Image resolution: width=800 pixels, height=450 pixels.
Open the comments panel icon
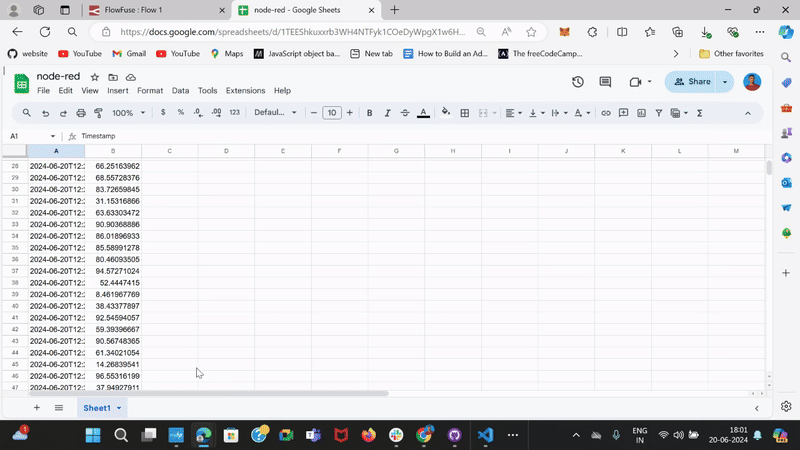[x=605, y=82]
